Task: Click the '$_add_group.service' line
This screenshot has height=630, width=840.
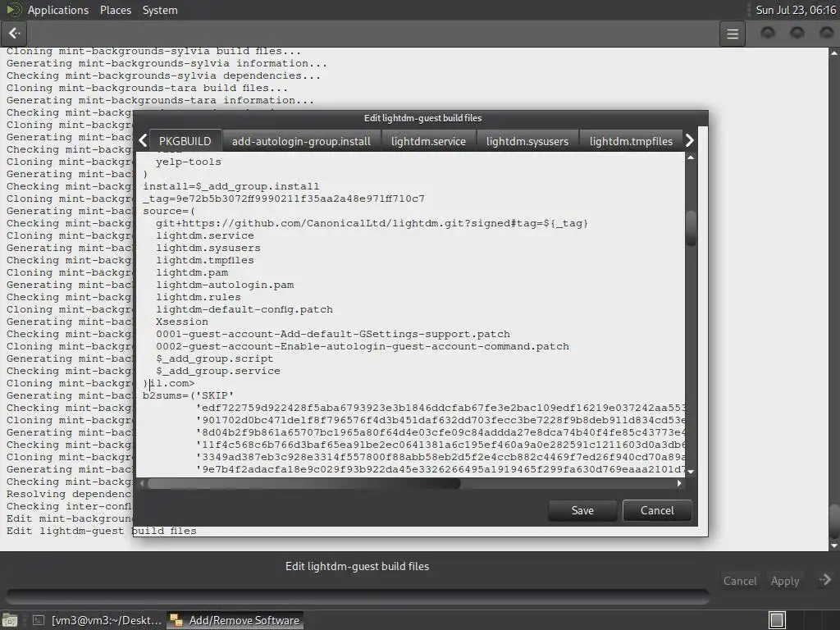Action: pyautogui.click(x=218, y=372)
